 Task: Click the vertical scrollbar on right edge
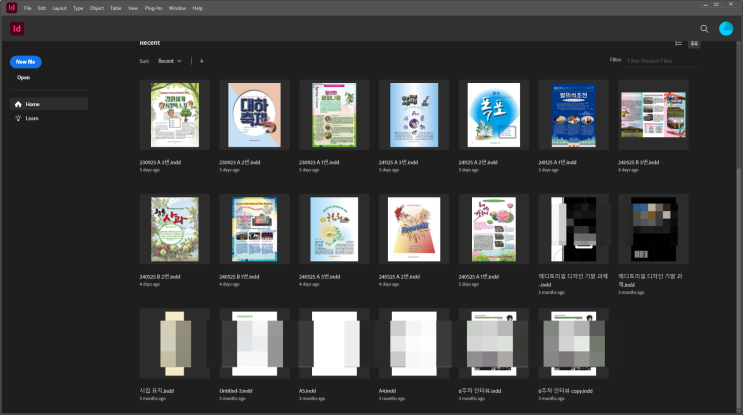point(738,289)
